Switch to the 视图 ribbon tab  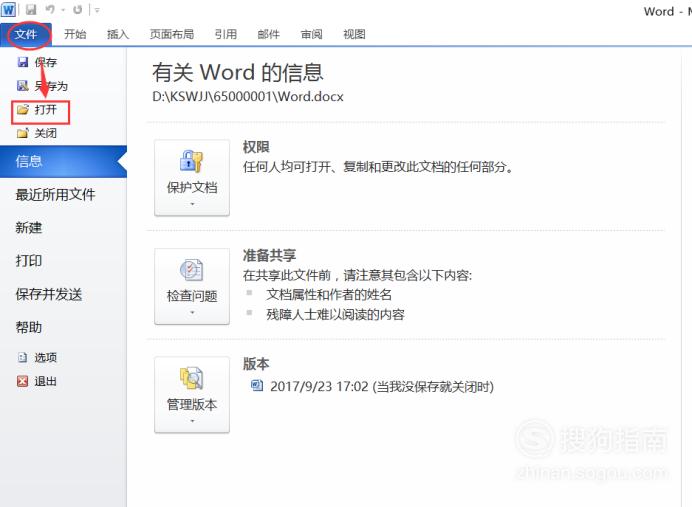[354, 34]
